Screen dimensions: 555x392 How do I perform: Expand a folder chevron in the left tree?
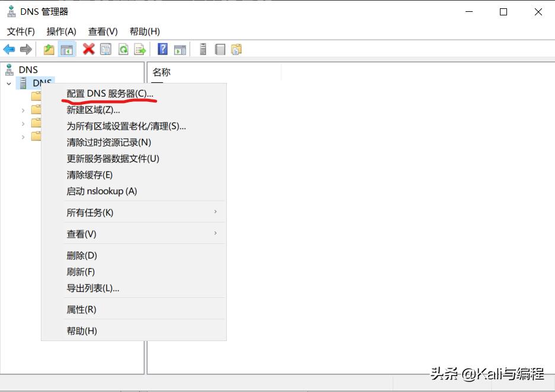pos(23,110)
